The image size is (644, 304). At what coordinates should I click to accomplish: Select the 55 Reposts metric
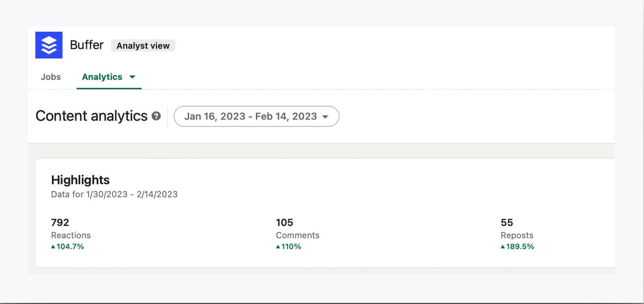[517, 229]
